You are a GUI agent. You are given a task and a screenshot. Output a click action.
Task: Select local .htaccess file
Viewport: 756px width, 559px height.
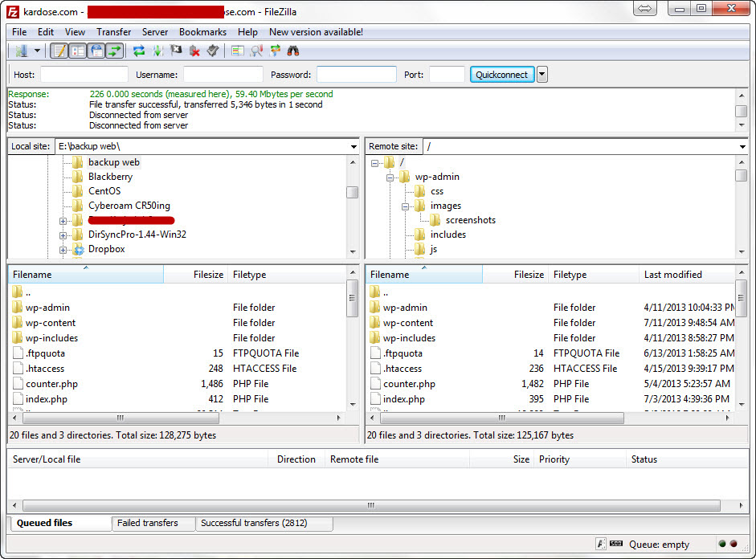[45, 369]
